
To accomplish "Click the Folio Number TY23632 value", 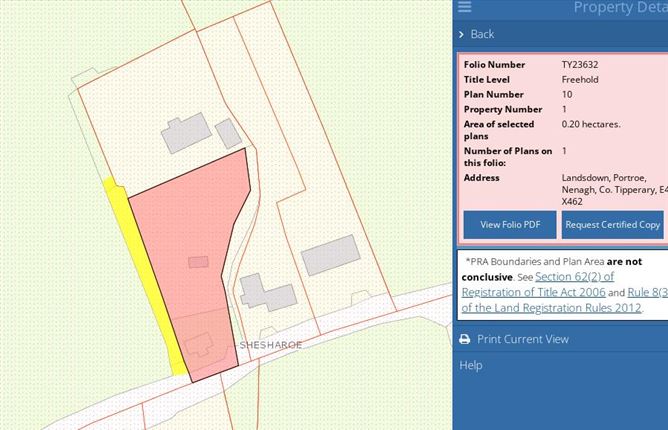I will [x=580, y=65].
